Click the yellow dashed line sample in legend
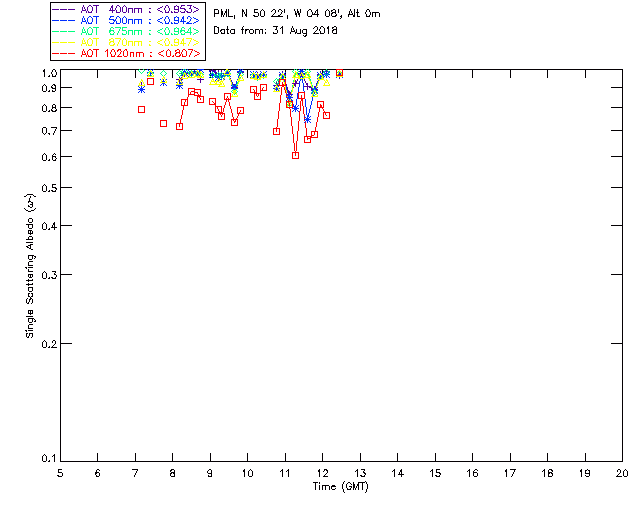Image resolution: width=640 pixels, height=512 pixels. tap(64, 42)
